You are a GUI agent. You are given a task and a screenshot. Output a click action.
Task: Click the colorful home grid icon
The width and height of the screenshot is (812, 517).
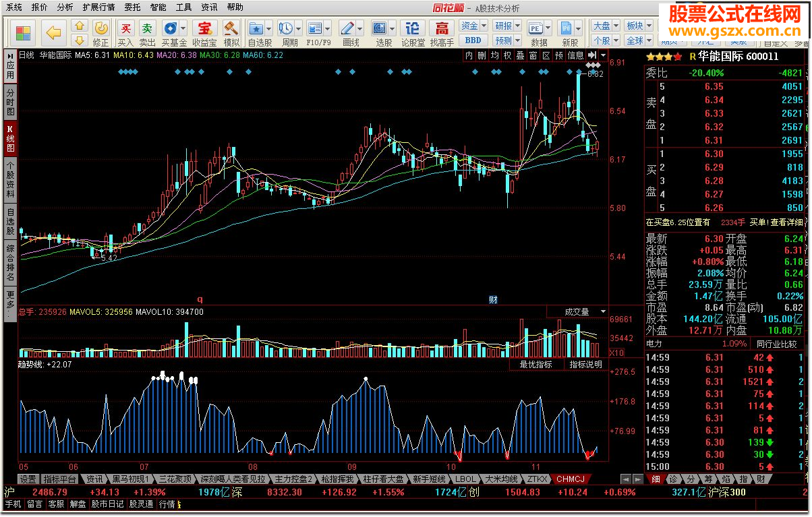coord(23,32)
